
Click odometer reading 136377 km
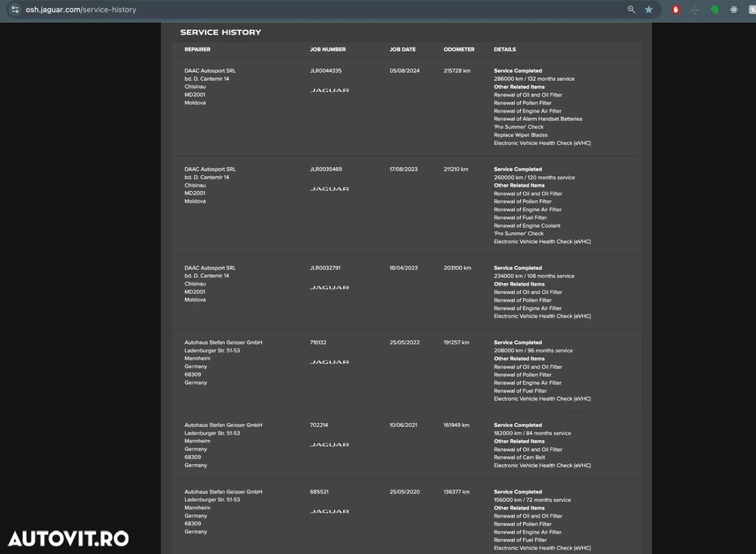[456, 492]
